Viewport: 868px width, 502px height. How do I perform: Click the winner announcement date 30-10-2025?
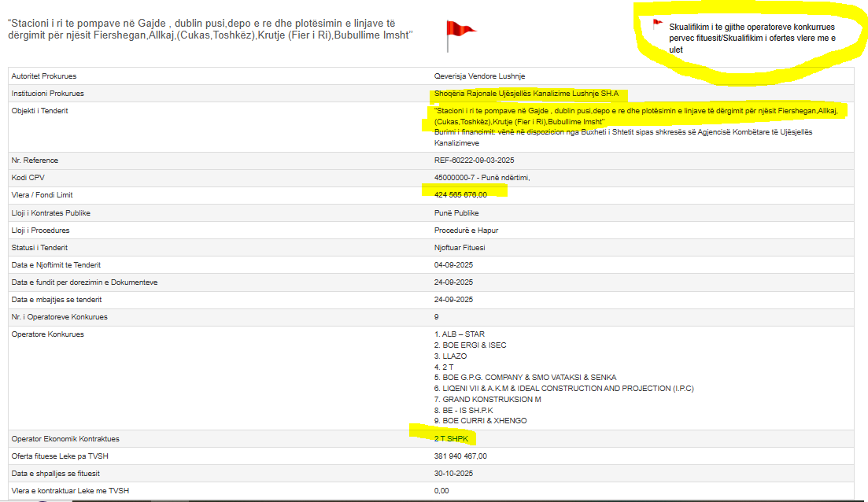(x=453, y=473)
